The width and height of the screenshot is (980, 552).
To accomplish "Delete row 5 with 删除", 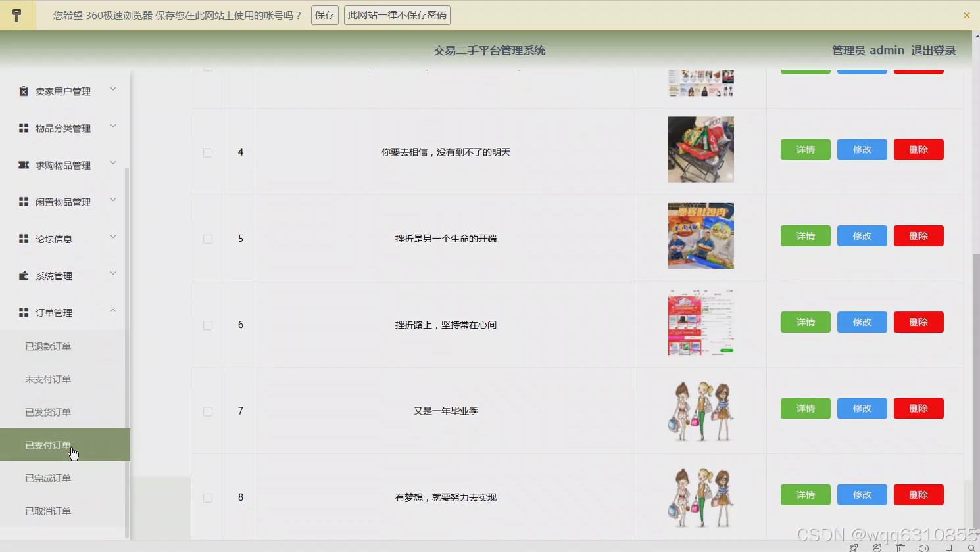I will coord(919,236).
